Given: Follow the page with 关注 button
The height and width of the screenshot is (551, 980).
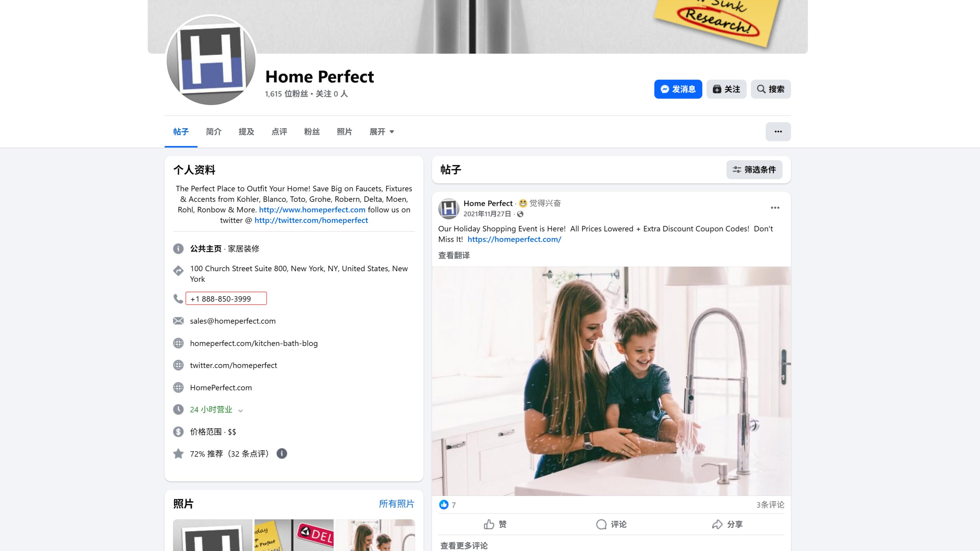Looking at the screenshot, I should click(726, 89).
